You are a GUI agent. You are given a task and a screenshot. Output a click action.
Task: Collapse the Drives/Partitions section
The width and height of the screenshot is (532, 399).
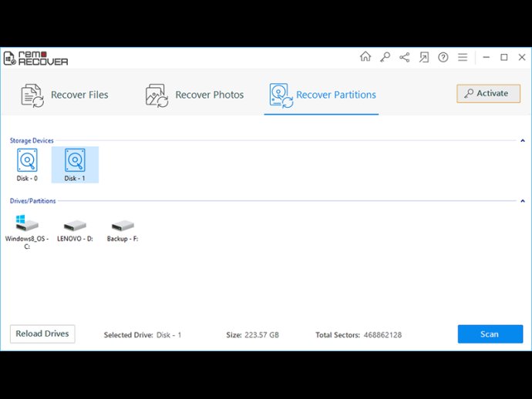[x=523, y=201]
